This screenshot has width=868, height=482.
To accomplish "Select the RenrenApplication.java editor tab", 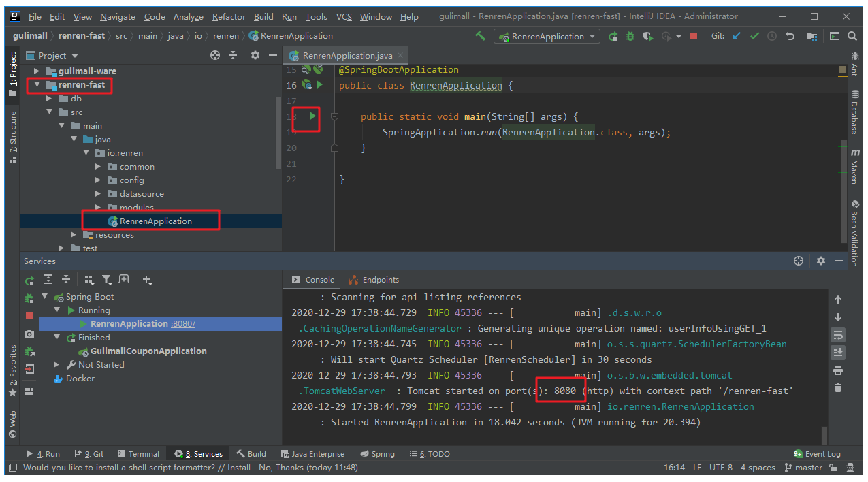I will 347,56.
